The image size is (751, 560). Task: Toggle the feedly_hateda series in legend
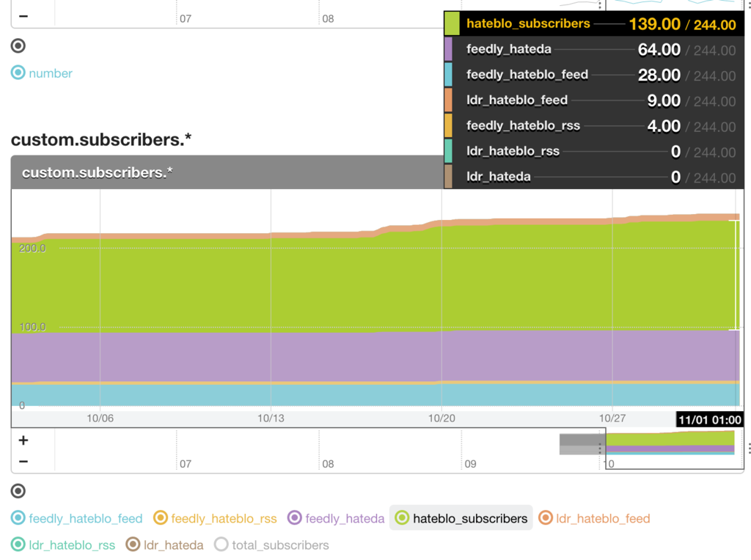[x=336, y=518]
